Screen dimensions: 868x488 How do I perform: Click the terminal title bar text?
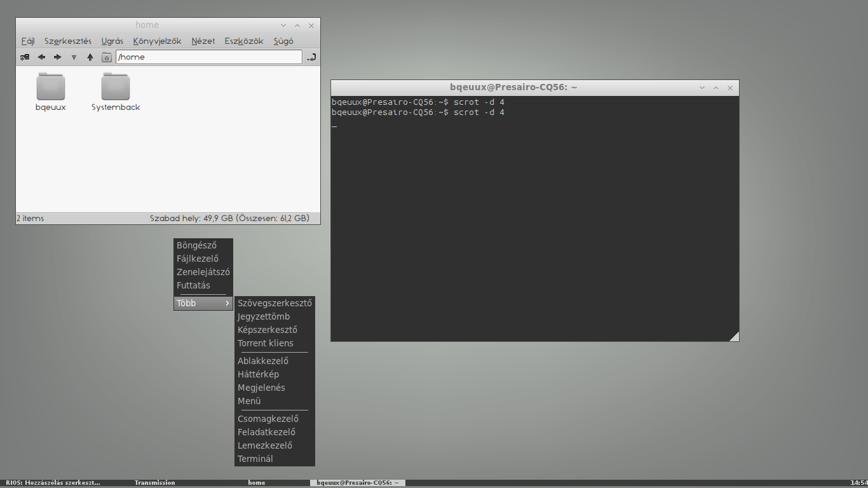click(x=513, y=88)
